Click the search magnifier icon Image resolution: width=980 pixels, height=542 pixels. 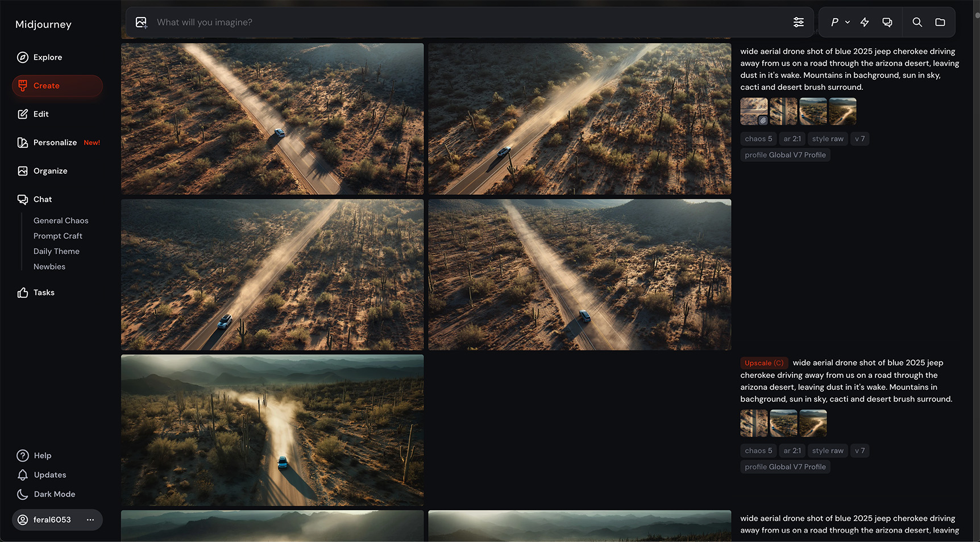[917, 22]
